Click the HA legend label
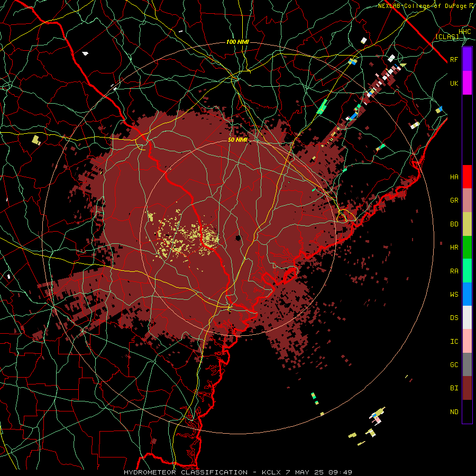Viewport: 476px width, 476px height. (x=454, y=177)
